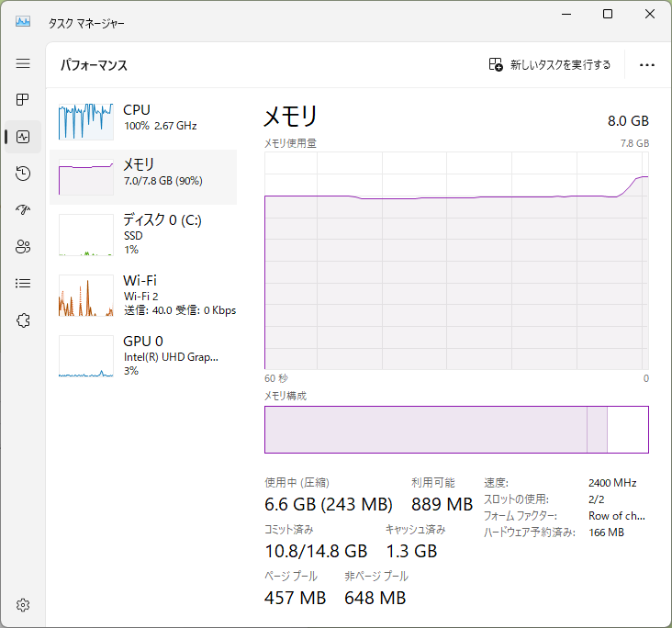672x628 pixels.
Task: Run new task button
Action: pyautogui.click(x=550, y=64)
